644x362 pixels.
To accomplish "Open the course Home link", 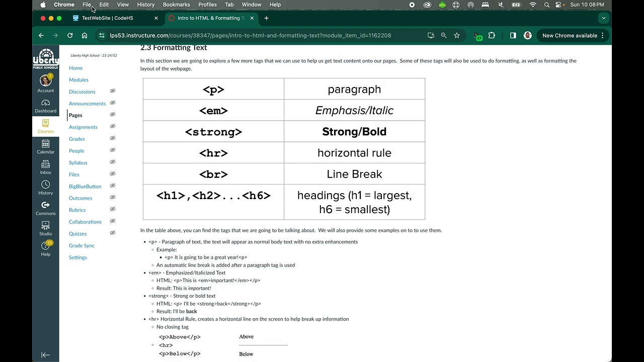I will [x=75, y=68].
